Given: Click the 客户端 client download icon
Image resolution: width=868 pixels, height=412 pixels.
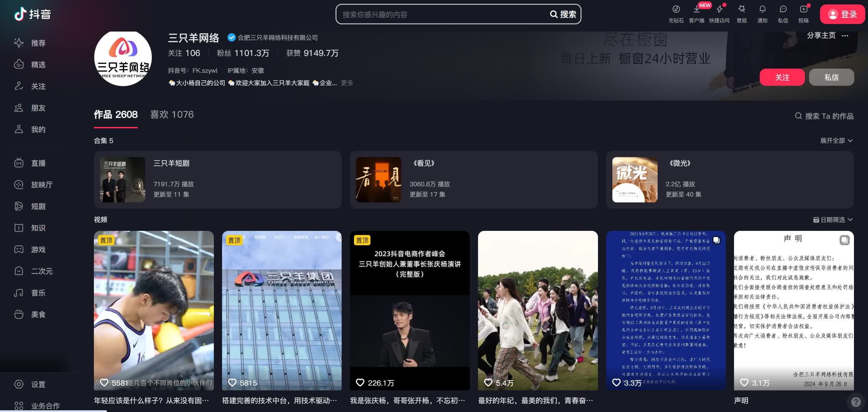Looking at the screenshot, I should pyautogui.click(x=696, y=14).
